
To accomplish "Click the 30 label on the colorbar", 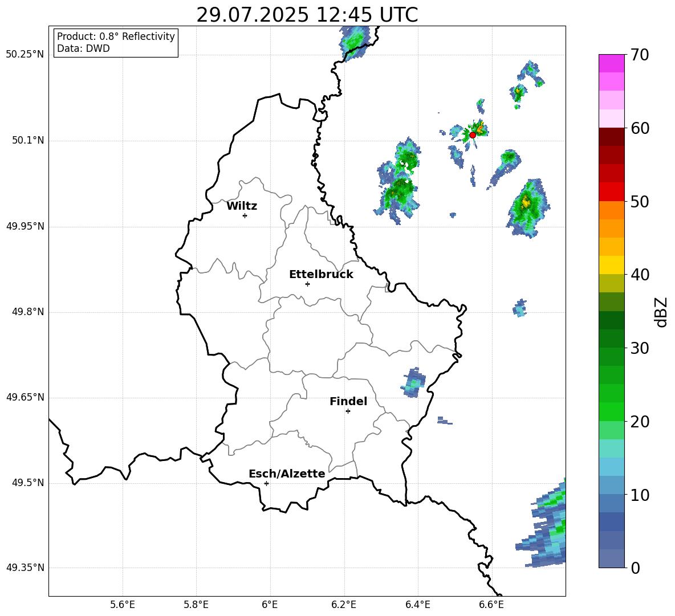I will pos(640,348).
